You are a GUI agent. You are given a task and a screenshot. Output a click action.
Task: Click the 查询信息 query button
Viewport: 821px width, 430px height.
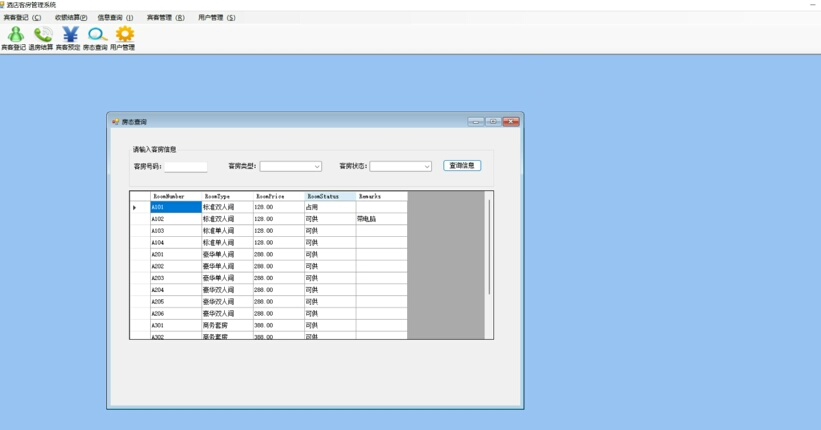pyautogui.click(x=462, y=166)
